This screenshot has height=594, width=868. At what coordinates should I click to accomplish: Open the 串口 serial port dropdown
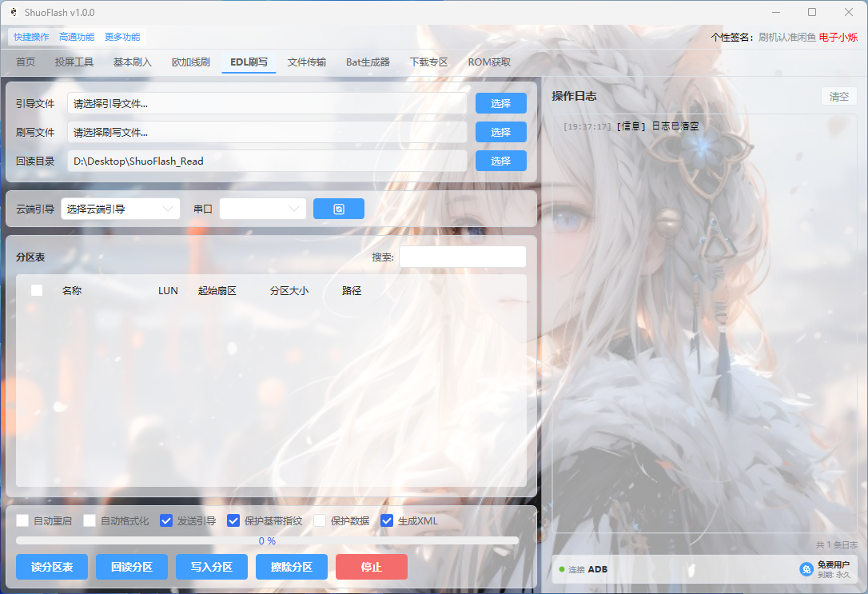(x=263, y=209)
